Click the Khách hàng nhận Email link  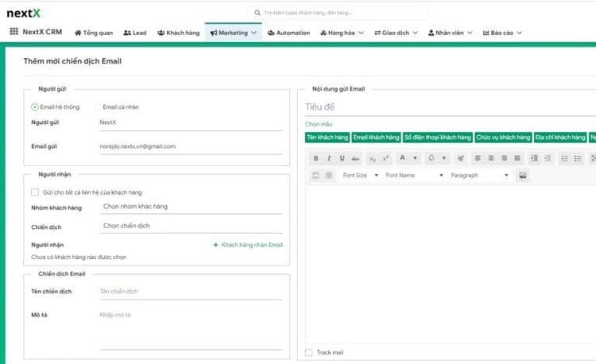click(248, 245)
